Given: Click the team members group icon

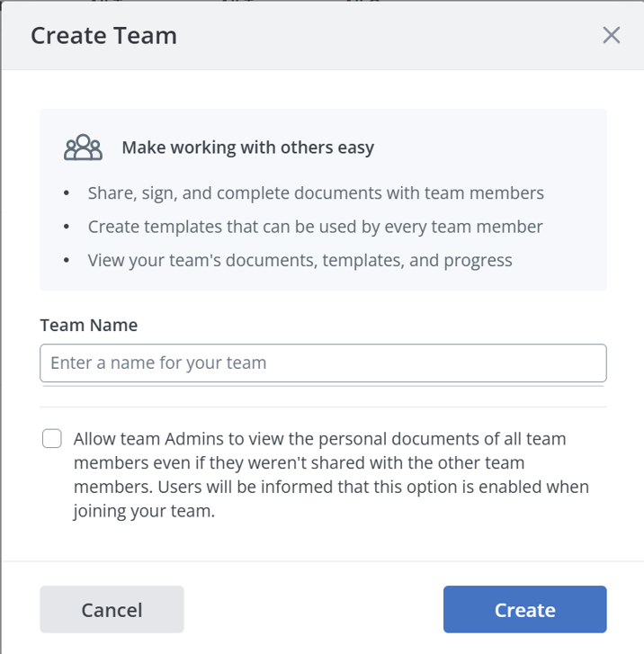Looking at the screenshot, I should (x=83, y=148).
